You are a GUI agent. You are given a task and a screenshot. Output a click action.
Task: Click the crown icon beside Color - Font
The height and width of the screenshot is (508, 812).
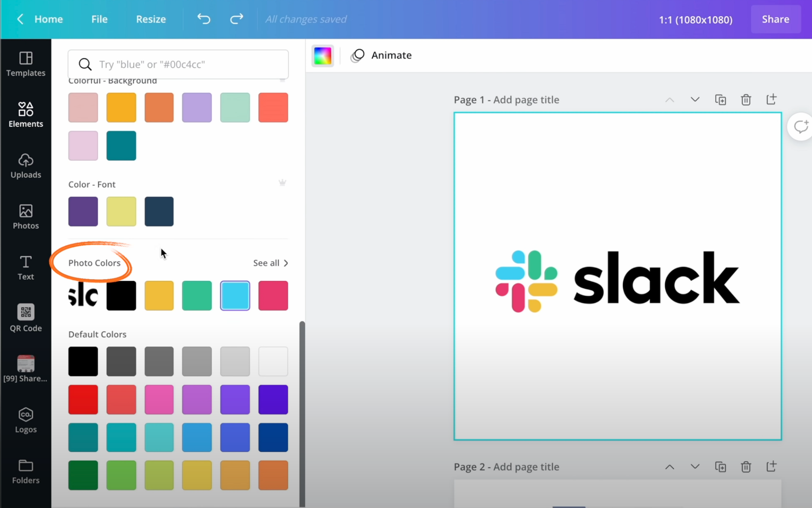282,182
